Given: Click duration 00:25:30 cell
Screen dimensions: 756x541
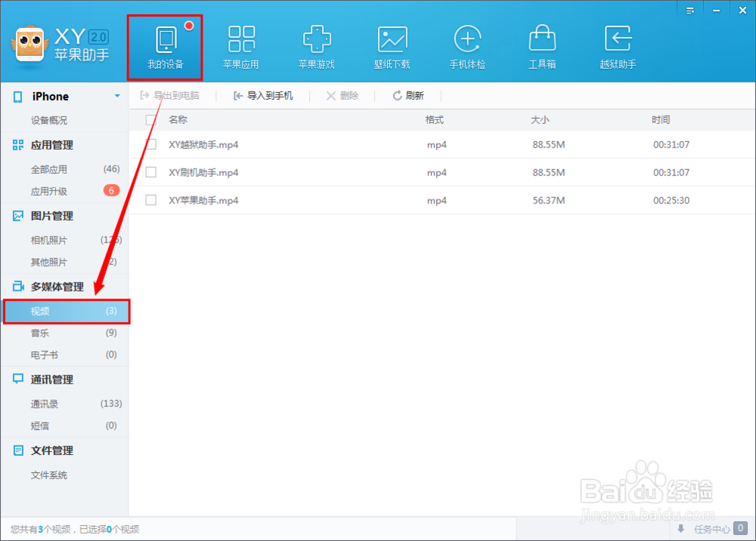Looking at the screenshot, I should 671,200.
